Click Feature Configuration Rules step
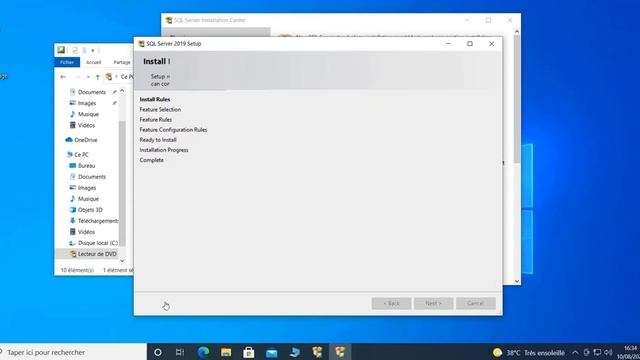 pyautogui.click(x=173, y=130)
